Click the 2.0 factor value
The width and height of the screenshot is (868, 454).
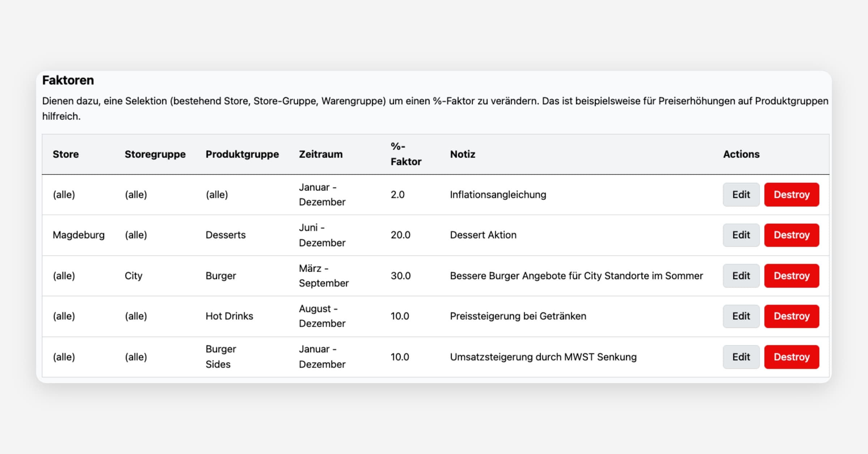397,195
